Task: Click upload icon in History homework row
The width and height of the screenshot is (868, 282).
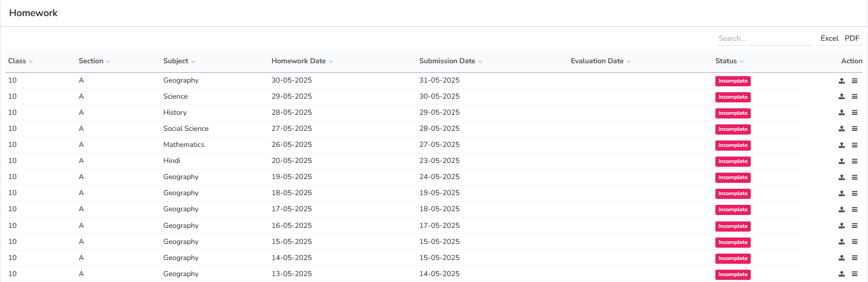Action: click(x=841, y=113)
